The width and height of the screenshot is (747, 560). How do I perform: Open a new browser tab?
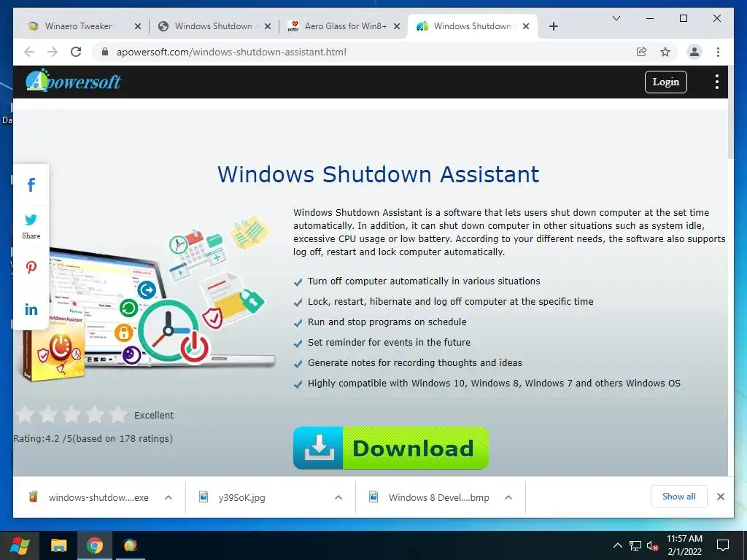(553, 26)
